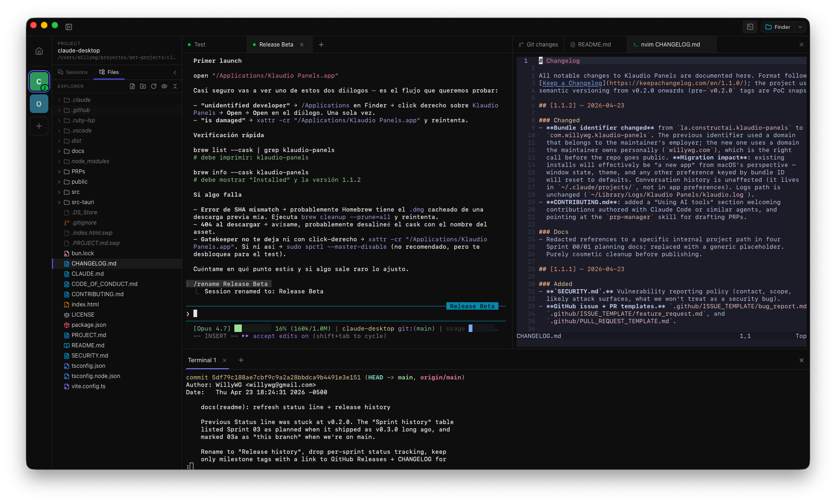Open index.html file
Viewport: 836px width, 504px height.
coord(117,305)
